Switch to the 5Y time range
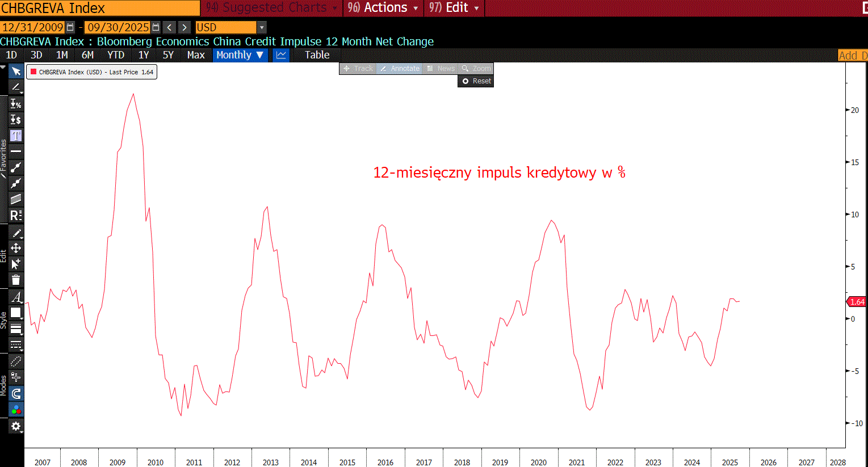Screen dimensions: 868x467 [x=168, y=55]
